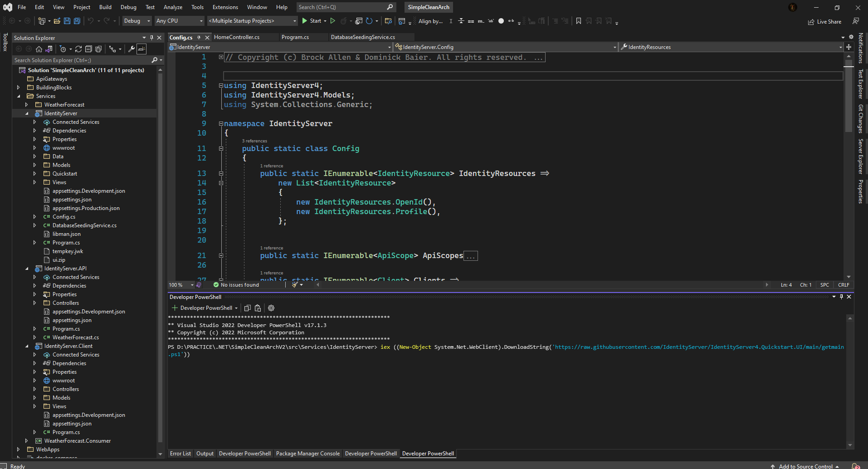
Task: Click Collapse All in Solution Explorer
Action: tap(88, 49)
